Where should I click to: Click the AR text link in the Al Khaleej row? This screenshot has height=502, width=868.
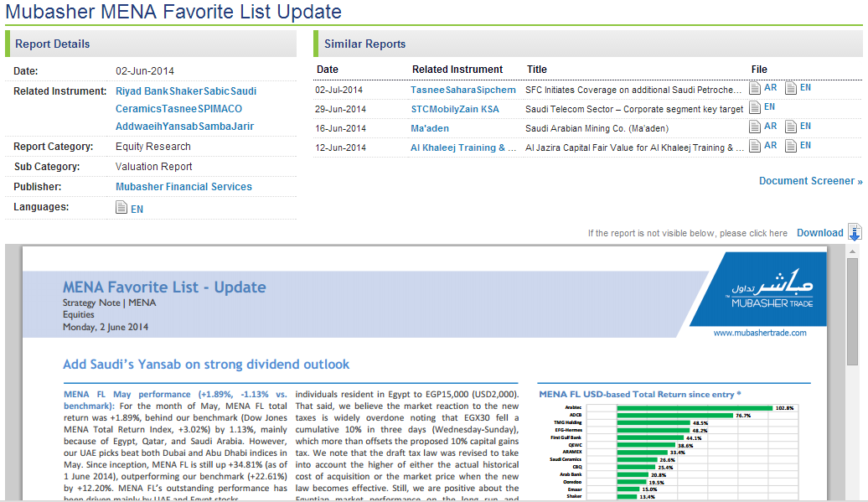tap(770, 146)
